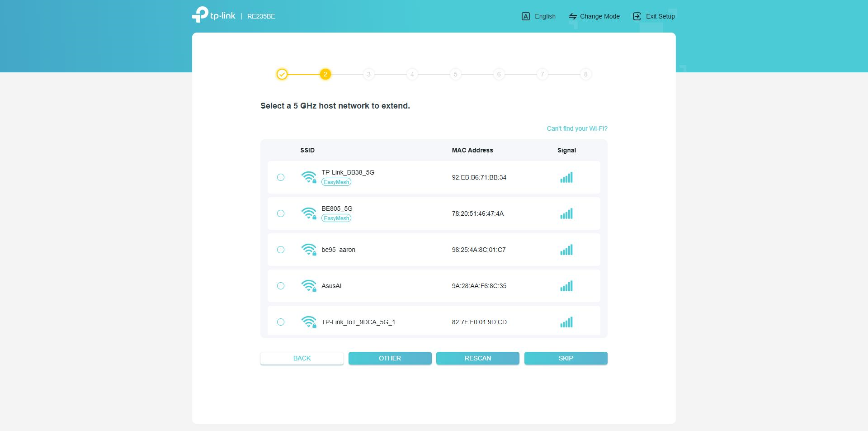Viewport: 868px width, 431px height.
Task: Select the TP-Link_IoT_9DCA_5G_1 radio button
Action: click(281, 322)
